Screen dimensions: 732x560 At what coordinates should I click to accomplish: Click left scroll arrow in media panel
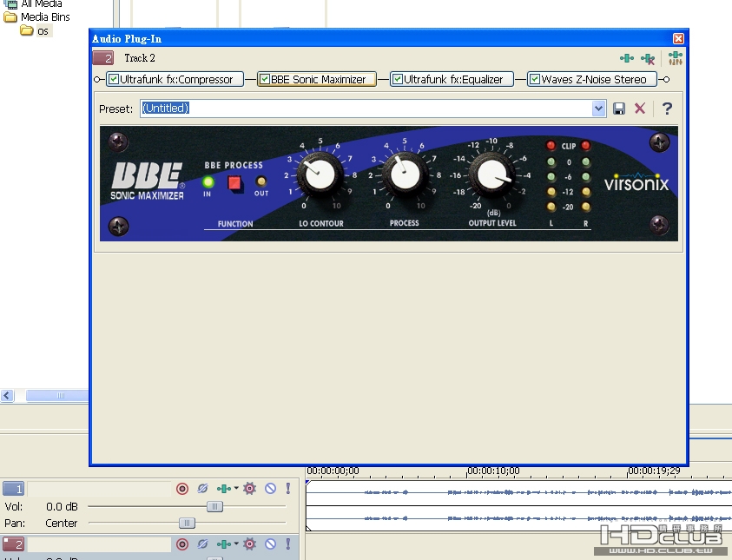pyautogui.click(x=7, y=396)
